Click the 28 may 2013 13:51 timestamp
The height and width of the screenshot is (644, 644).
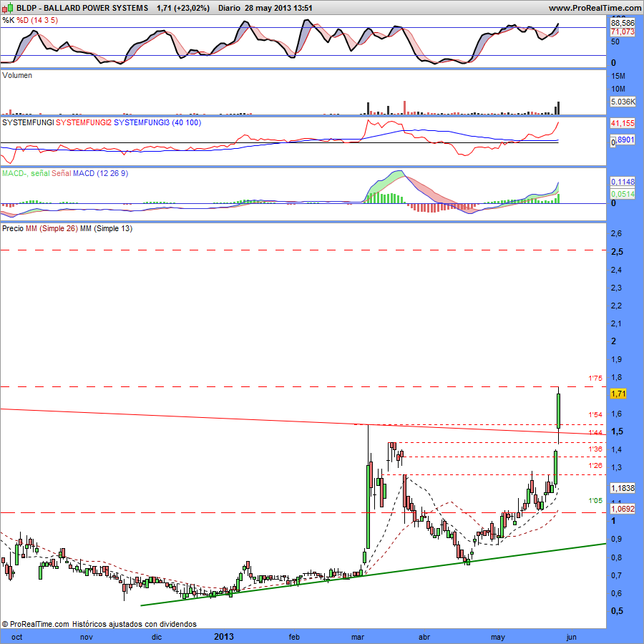(278, 8)
